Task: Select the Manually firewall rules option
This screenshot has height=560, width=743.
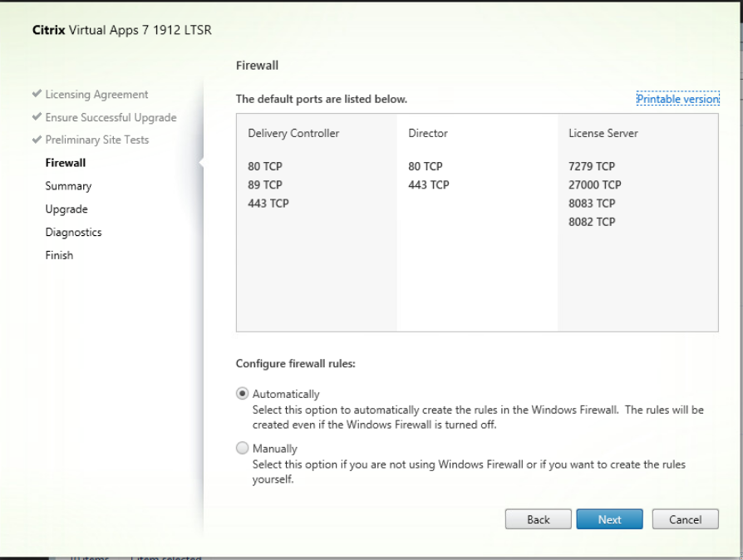Action: click(x=242, y=448)
